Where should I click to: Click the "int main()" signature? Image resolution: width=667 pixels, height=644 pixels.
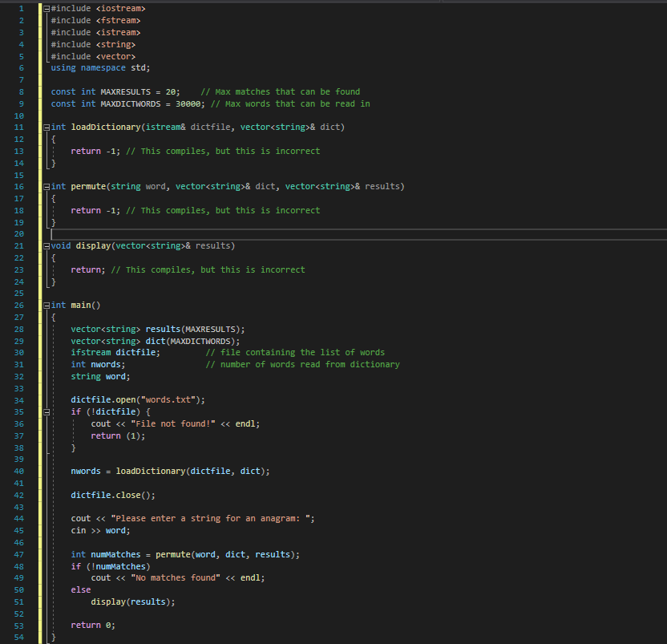75,306
